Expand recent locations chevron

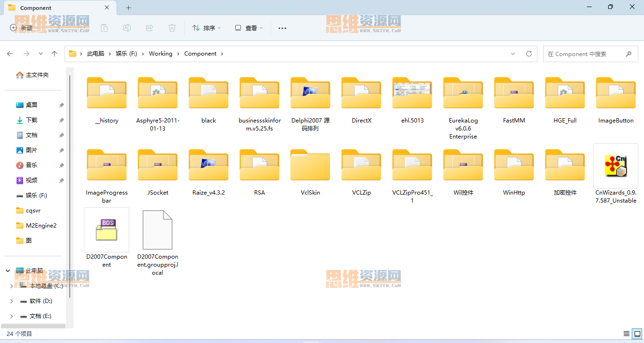(x=41, y=54)
